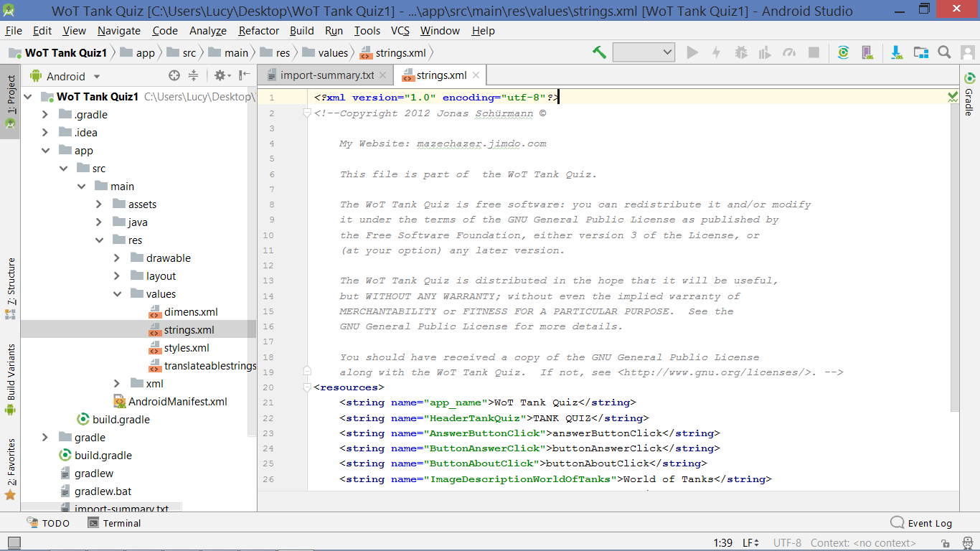The height and width of the screenshot is (551, 980).
Task: Click the Apply Changes lightning bolt icon
Action: 716,52
